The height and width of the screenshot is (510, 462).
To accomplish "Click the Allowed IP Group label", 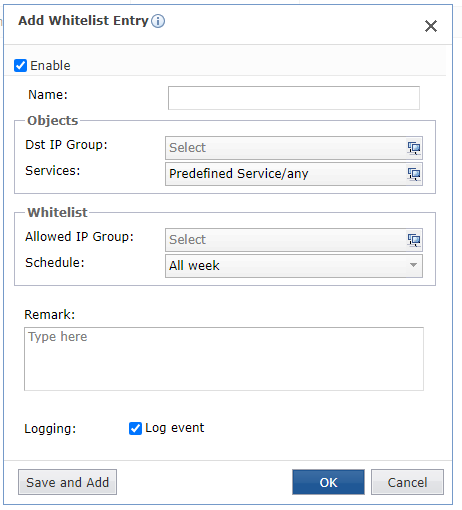I will (79, 237).
